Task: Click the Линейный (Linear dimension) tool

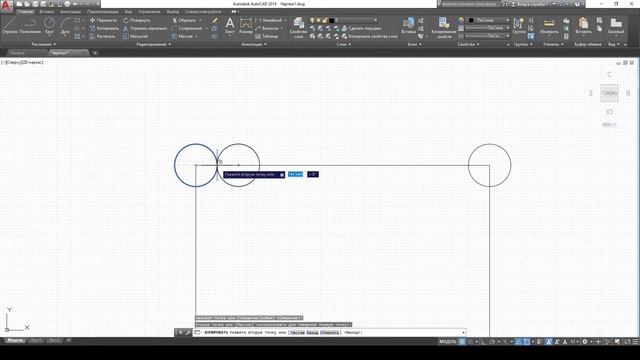Action: click(x=269, y=20)
